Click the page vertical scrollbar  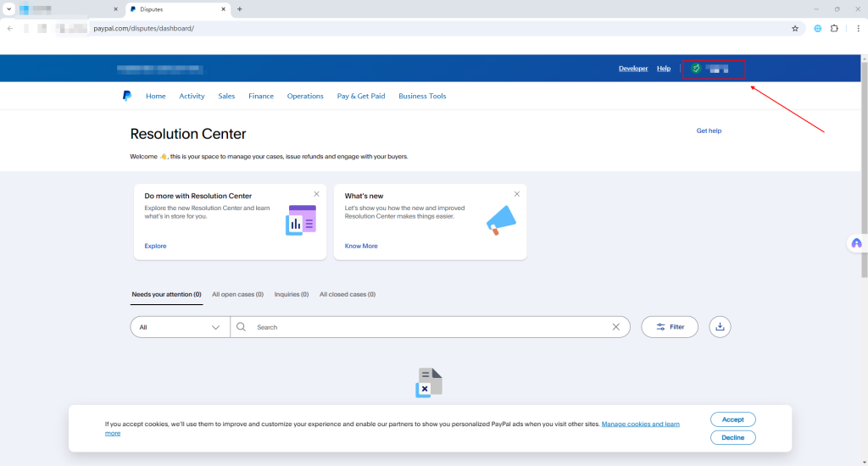[864, 169]
